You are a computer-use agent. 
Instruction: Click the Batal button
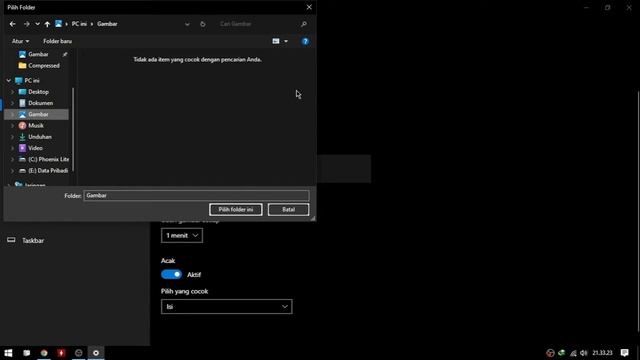[x=288, y=210]
